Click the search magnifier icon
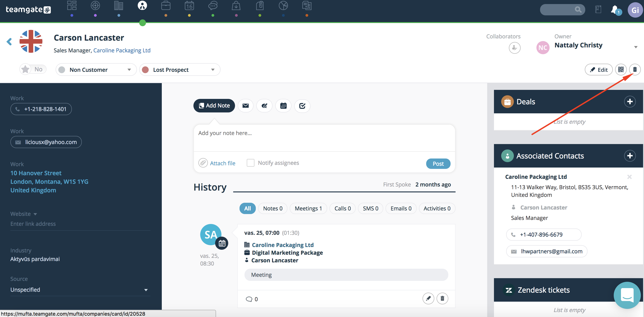The height and width of the screenshot is (317, 644). [578, 10]
